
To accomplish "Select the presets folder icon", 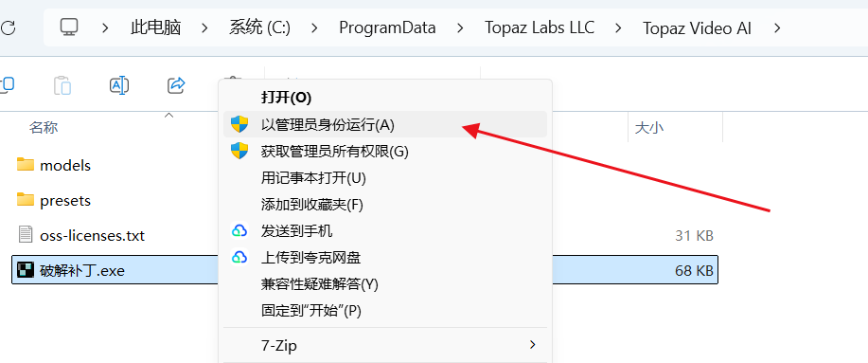I will coord(26,200).
